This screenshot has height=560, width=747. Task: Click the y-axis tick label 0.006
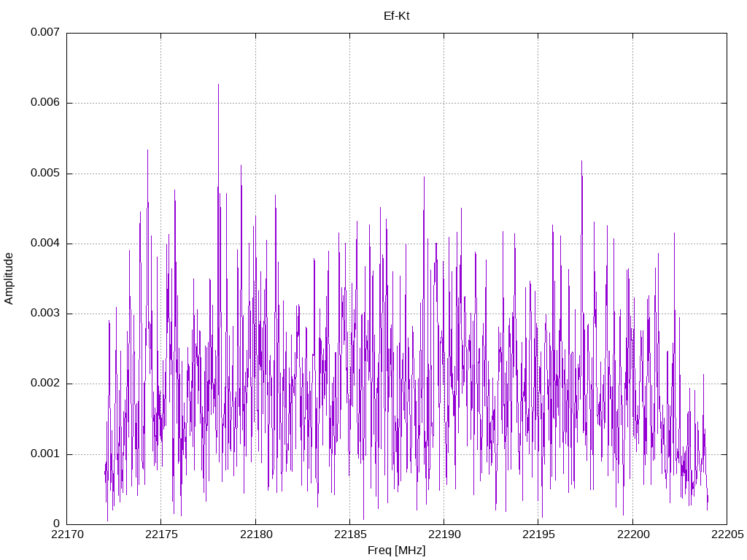(x=45, y=103)
